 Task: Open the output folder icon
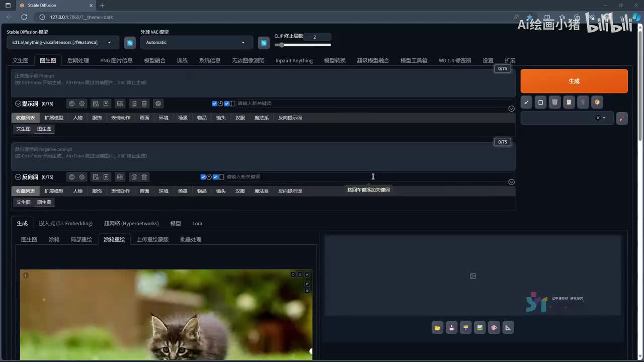pyautogui.click(x=437, y=328)
